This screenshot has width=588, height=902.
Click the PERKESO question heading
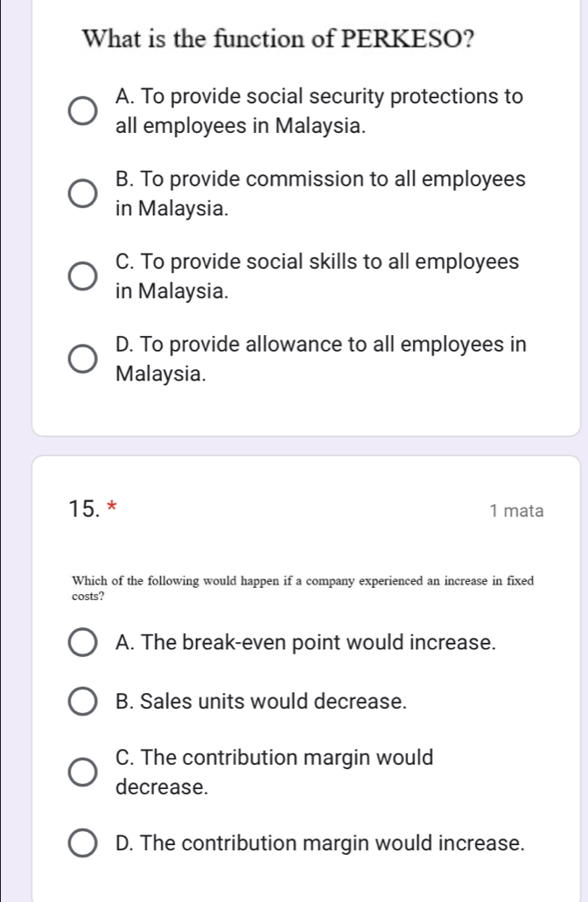[x=278, y=39]
